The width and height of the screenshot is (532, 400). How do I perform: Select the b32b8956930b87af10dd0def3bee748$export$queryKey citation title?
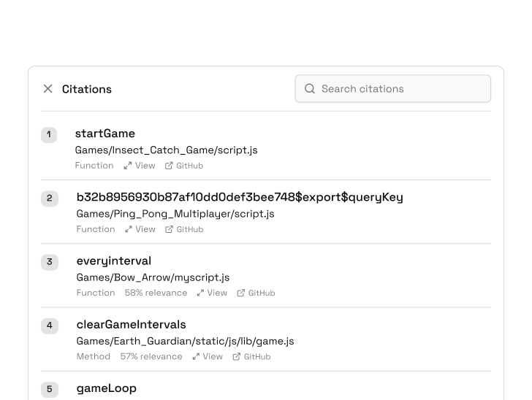(240, 197)
